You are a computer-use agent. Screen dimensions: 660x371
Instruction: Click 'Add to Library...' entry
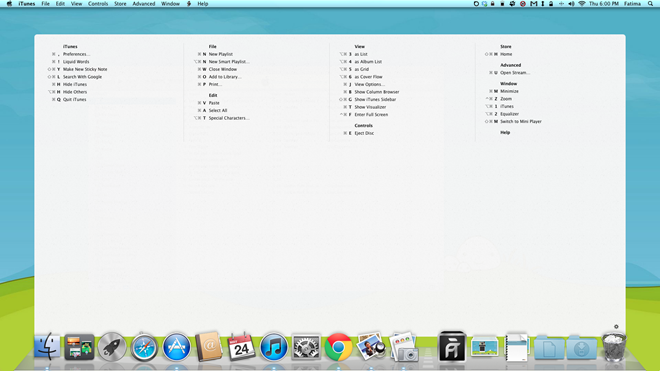[225, 77]
